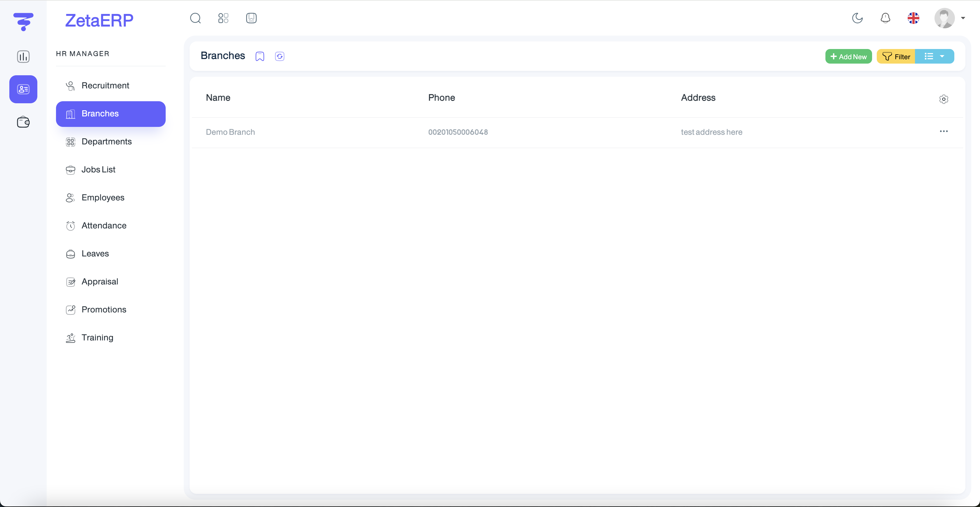This screenshot has width=980, height=507.
Task: Go to Departments in sidebar
Action: pyautogui.click(x=106, y=141)
